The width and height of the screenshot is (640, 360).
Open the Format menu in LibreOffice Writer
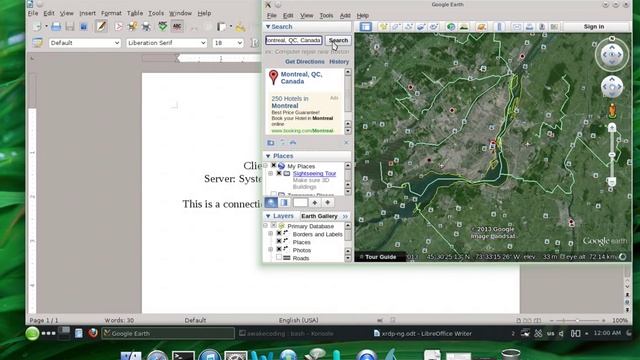pyautogui.click(x=111, y=13)
